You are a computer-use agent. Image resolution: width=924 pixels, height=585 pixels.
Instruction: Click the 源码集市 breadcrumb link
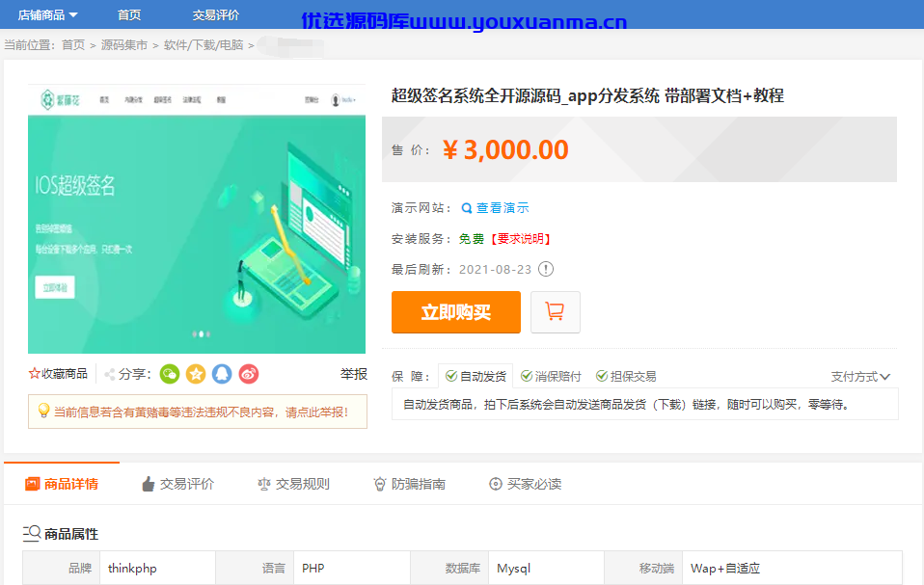pos(124,44)
